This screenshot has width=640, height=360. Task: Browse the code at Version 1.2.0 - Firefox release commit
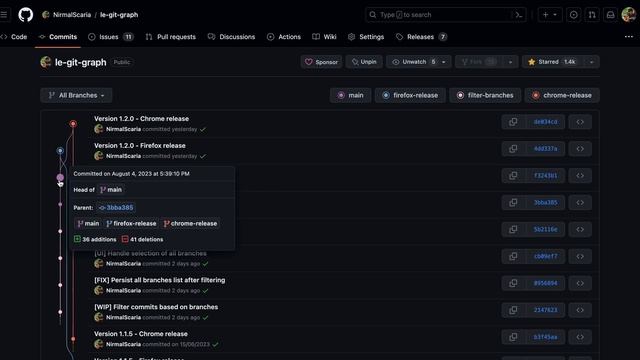(x=580, y=149)
